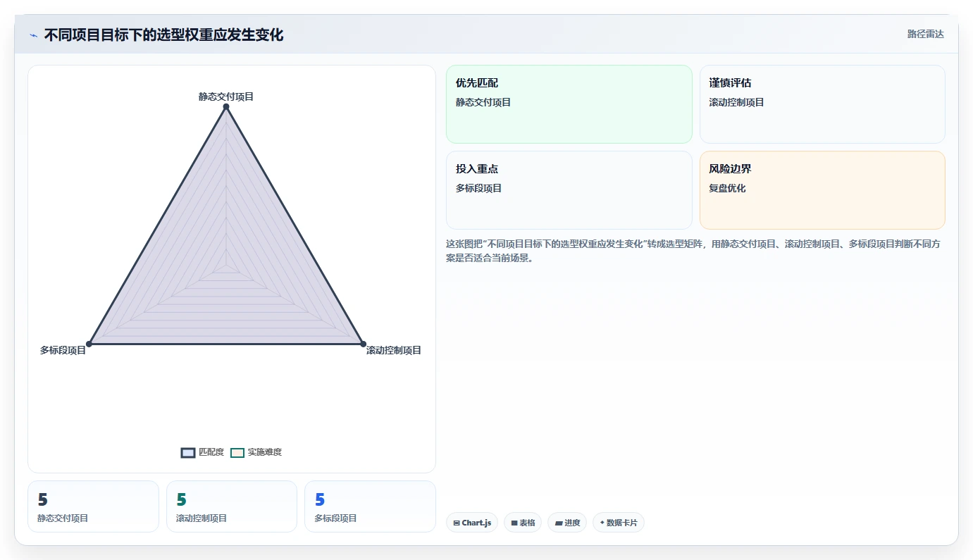Image resolution: width=973 pixels, height=560 pixels.
Task: Click the chart title 不同项目目标下的选型权重应发生变化
Action: tap(163, 35)
